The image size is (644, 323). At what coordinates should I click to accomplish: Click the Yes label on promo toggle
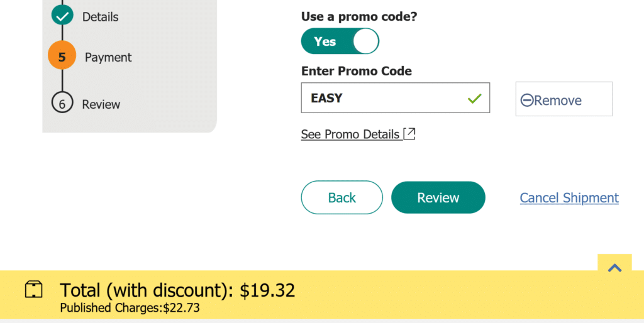coord(325,41)
